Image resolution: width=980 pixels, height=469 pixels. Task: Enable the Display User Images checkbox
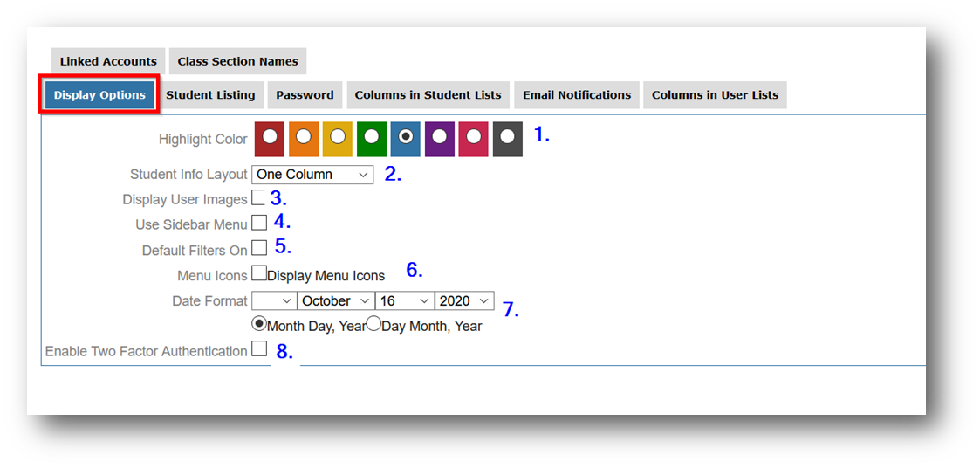click(258, 197)
